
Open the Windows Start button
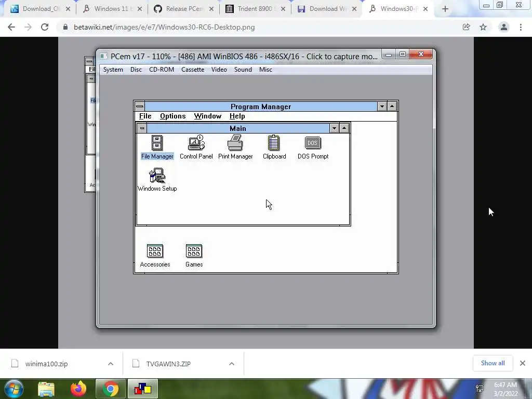click(14, 389)
